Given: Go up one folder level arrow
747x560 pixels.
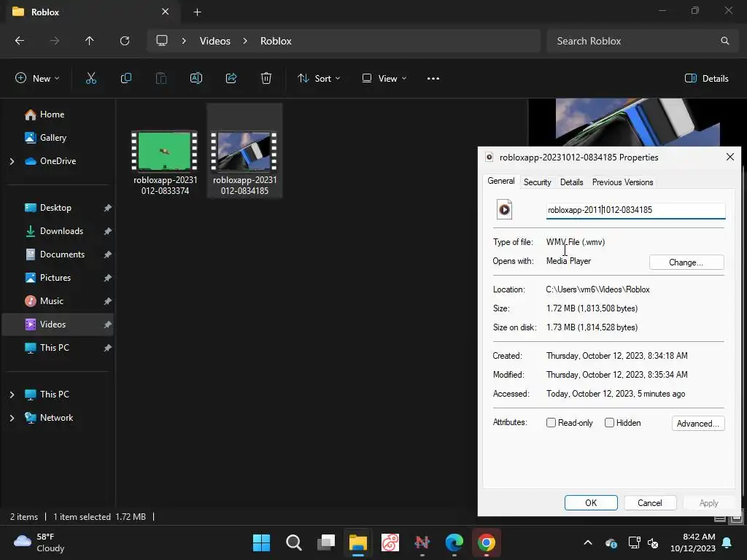Looking at the screenshot, I should coord(89,41).
